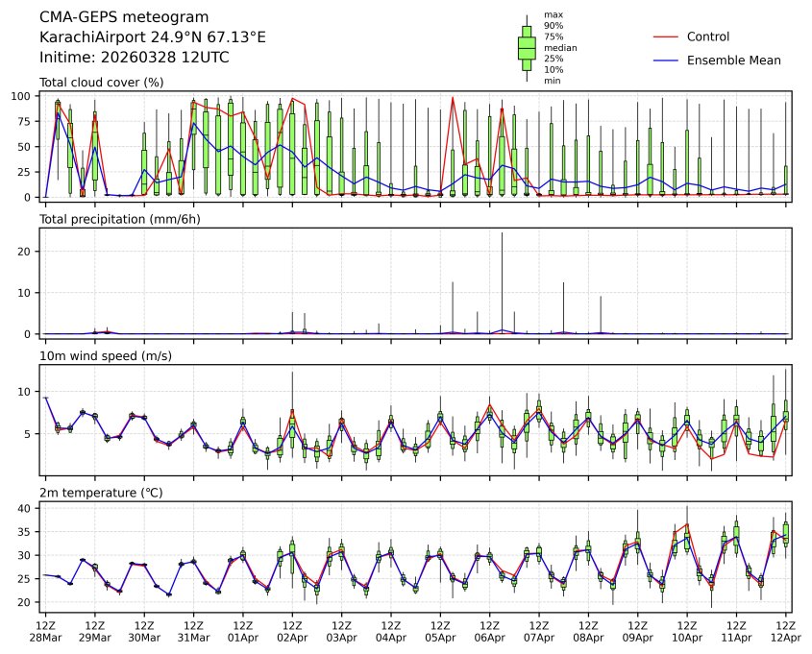The image size is (812, 654).
Task: Click the KarachiAirport location coordinates text
Action: pos(152,36)
